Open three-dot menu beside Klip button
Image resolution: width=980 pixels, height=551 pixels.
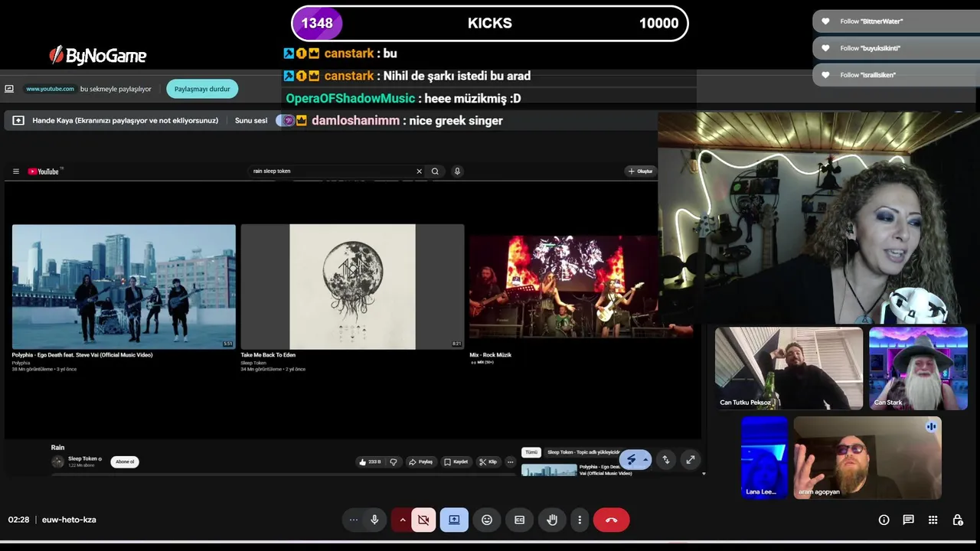[511, 461]
